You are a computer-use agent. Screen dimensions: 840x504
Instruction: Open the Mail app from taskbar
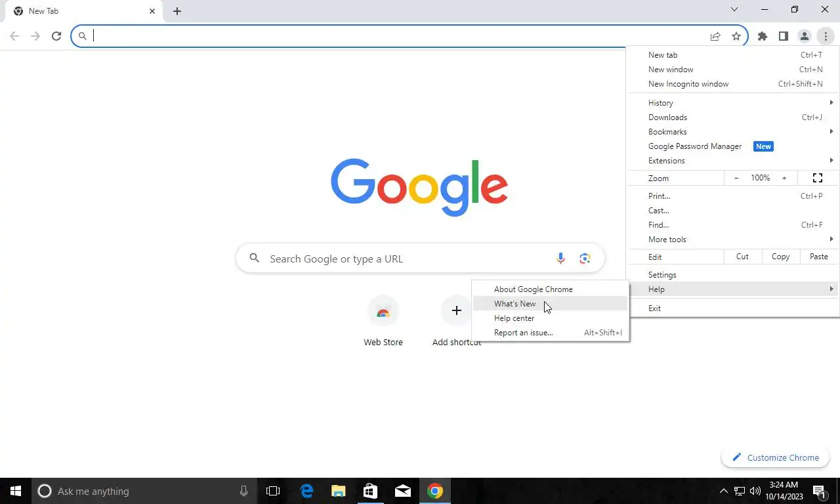[403, 491]
